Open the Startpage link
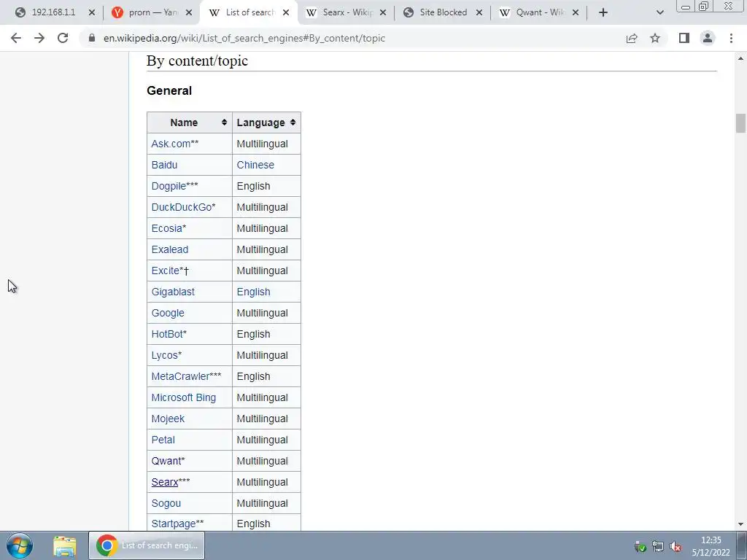 [x=174, y=524]
